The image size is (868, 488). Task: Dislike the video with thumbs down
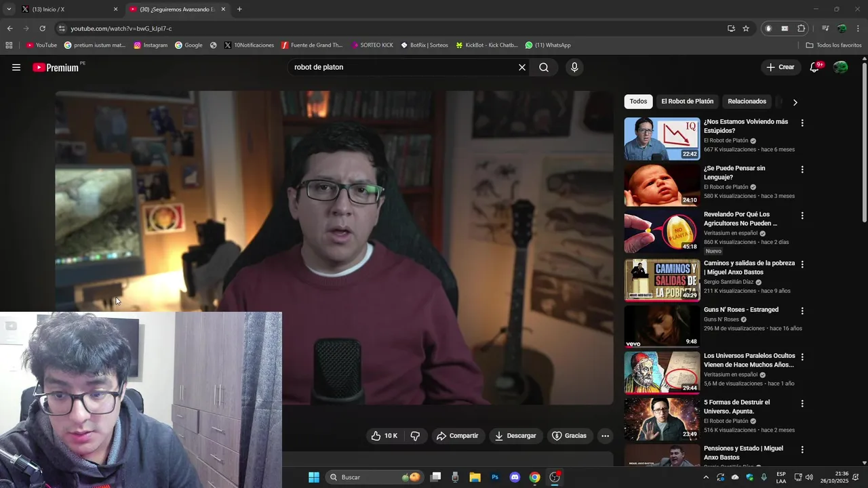tap(415, 436)
